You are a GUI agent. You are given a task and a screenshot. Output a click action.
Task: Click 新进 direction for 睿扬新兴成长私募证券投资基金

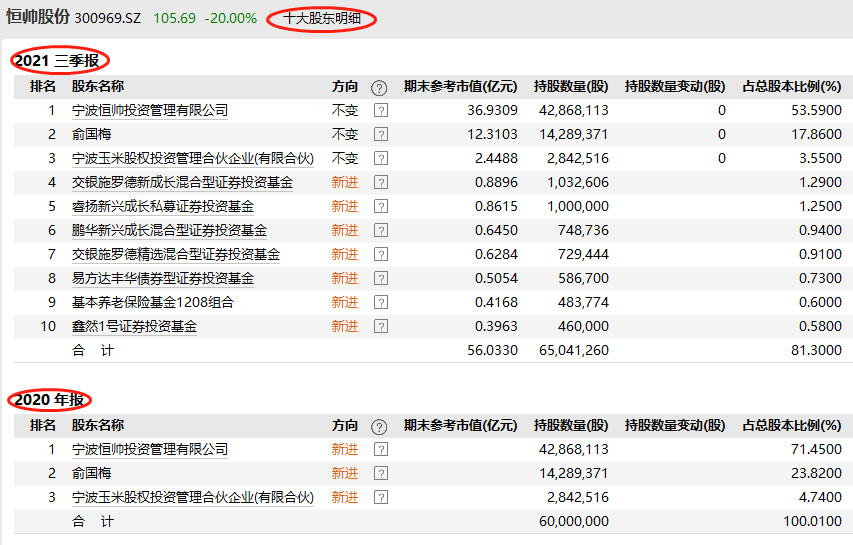click(x=345, y=206)
